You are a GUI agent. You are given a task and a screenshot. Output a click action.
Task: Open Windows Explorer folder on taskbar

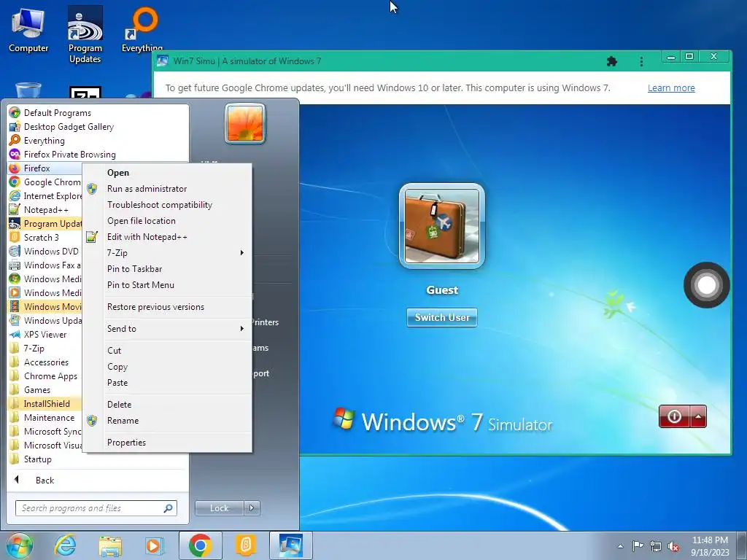tap(110, 545)
